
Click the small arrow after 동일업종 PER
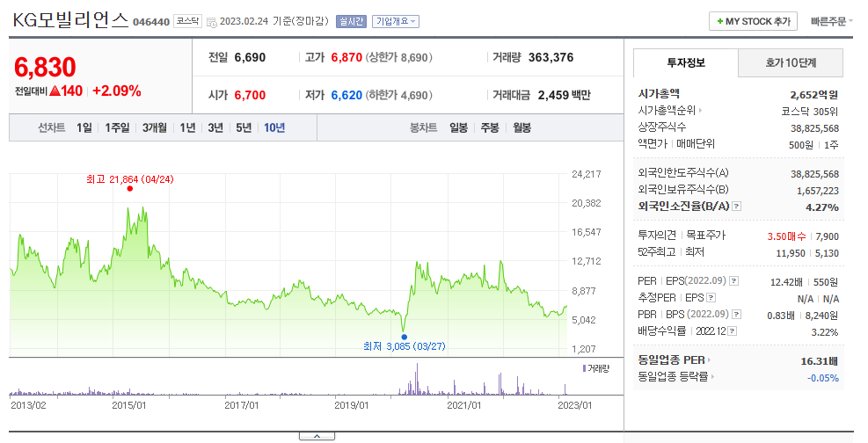709,360
